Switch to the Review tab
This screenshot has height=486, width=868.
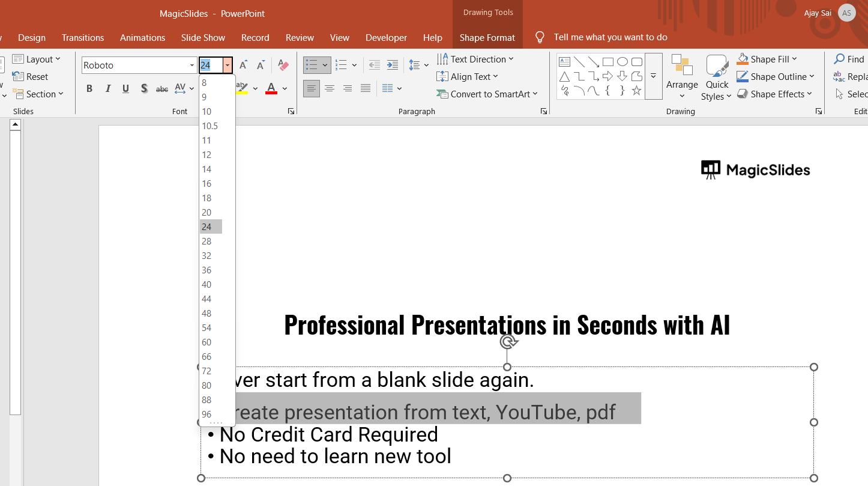300,37
